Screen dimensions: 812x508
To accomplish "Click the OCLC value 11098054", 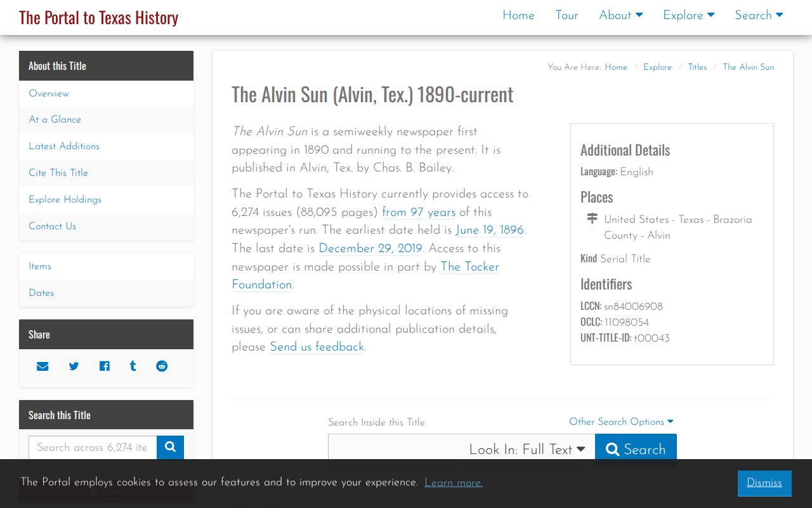I will (627, 323).
